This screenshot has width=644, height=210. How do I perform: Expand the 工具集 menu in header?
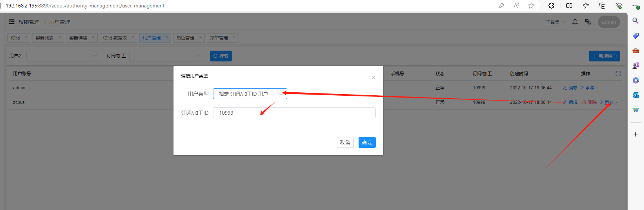pyautogui.click(x=555, y=22)
